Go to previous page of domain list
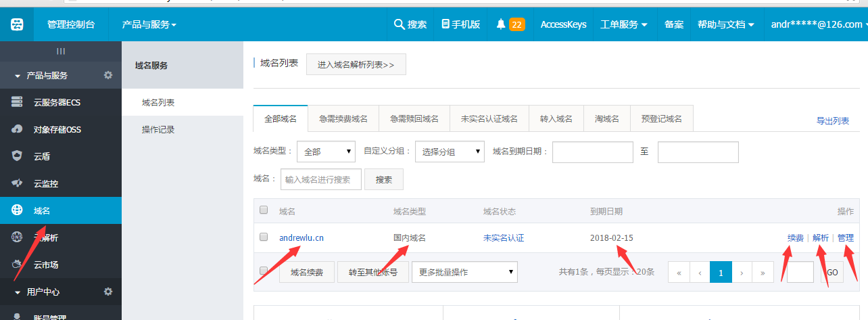 coord(700,273)
